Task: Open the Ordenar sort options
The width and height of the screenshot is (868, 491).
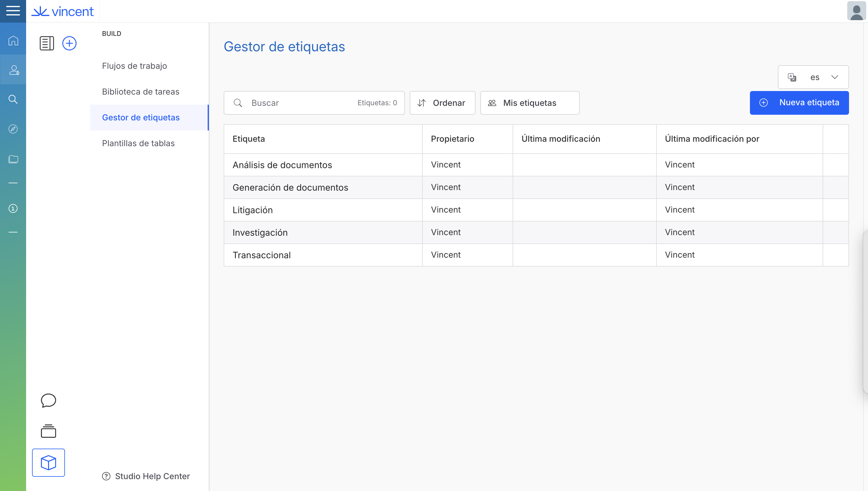Action: (x=442, y=103)
